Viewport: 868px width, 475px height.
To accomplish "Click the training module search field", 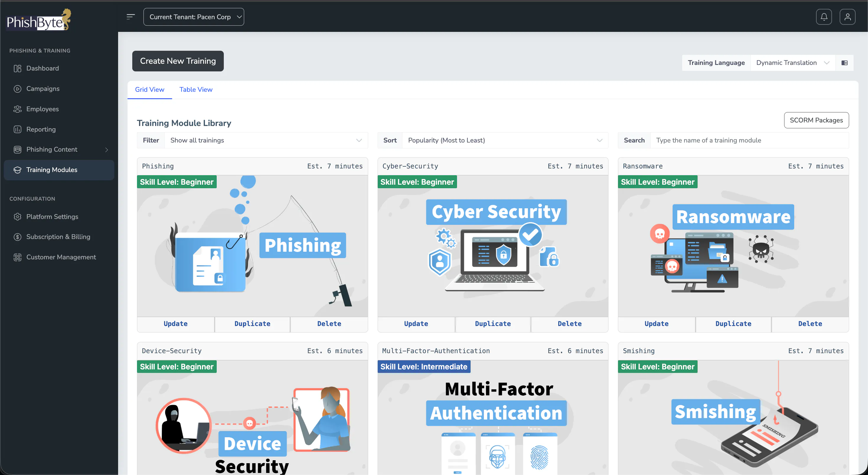I will 749,140.
